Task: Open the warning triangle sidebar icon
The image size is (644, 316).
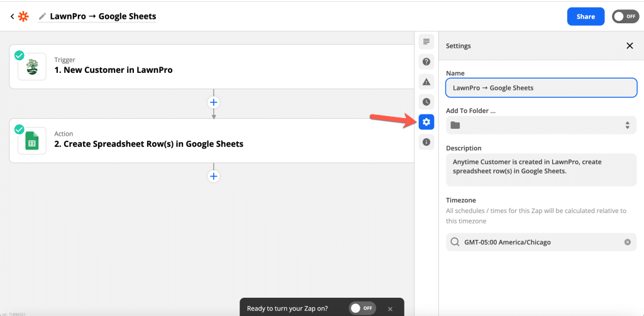Action: (426, 82)
